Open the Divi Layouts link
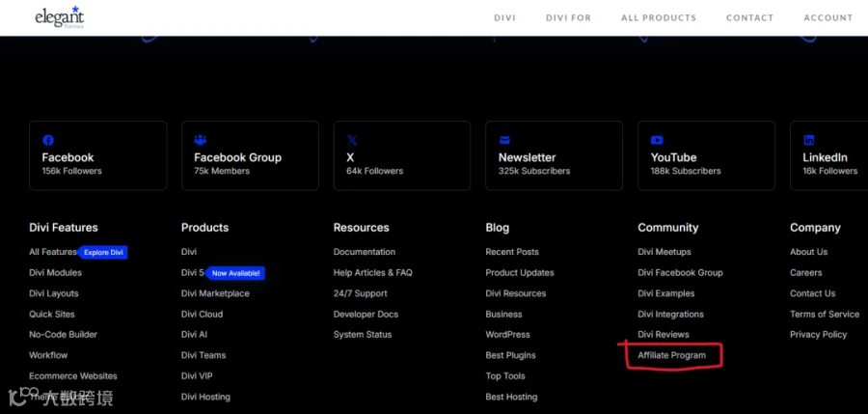868x414 pixels. pos(54,293)
